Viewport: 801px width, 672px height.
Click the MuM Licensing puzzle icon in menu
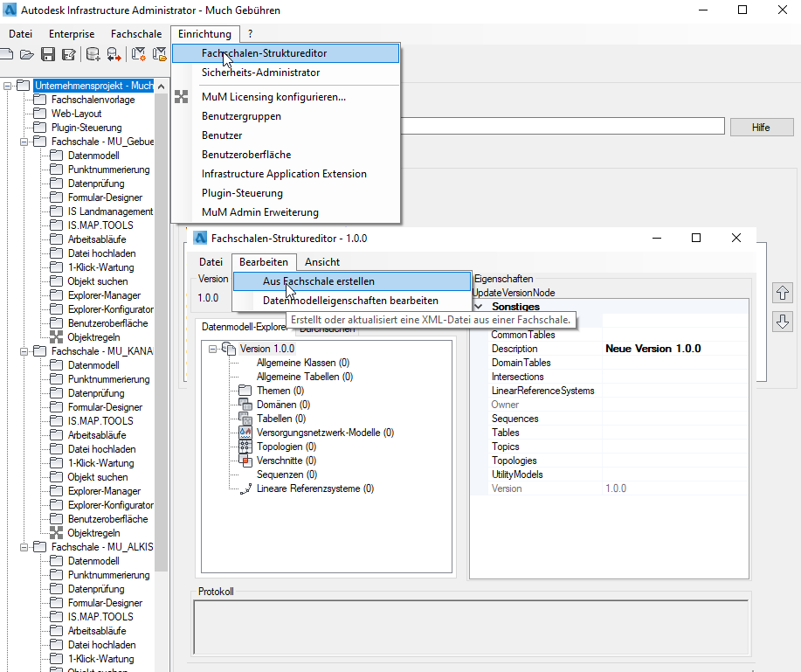(x=182, y=97)
